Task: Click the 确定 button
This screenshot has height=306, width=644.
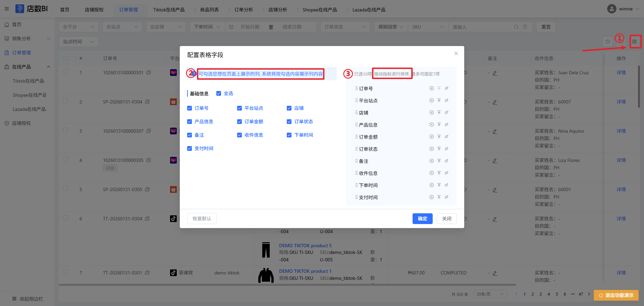Action: 422,219
